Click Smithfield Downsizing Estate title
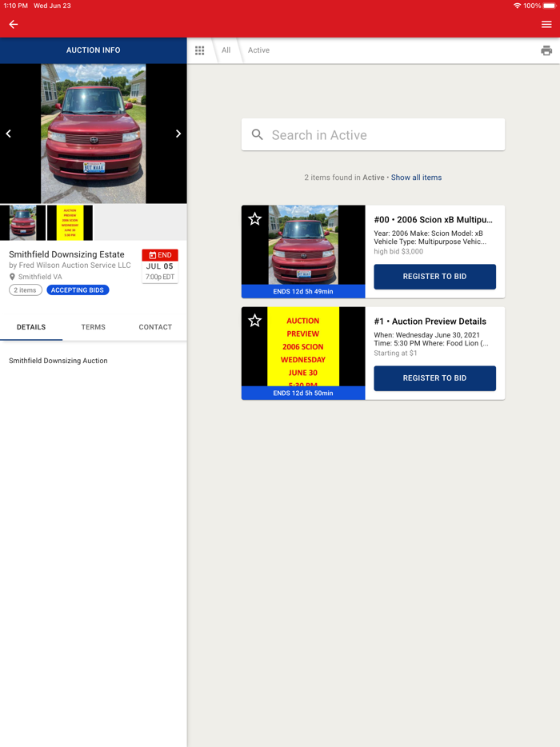The height and width of the screenshot is (747, 560). tap(66, 254)
